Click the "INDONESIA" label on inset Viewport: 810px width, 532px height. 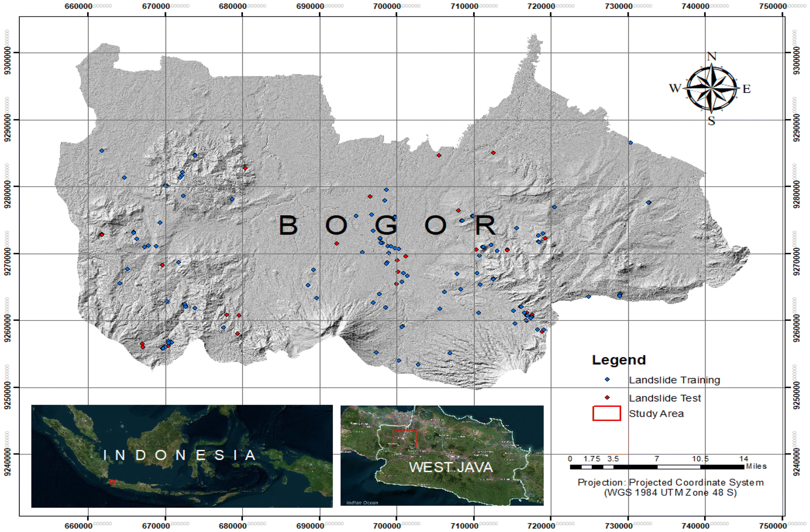click(180, 455)
